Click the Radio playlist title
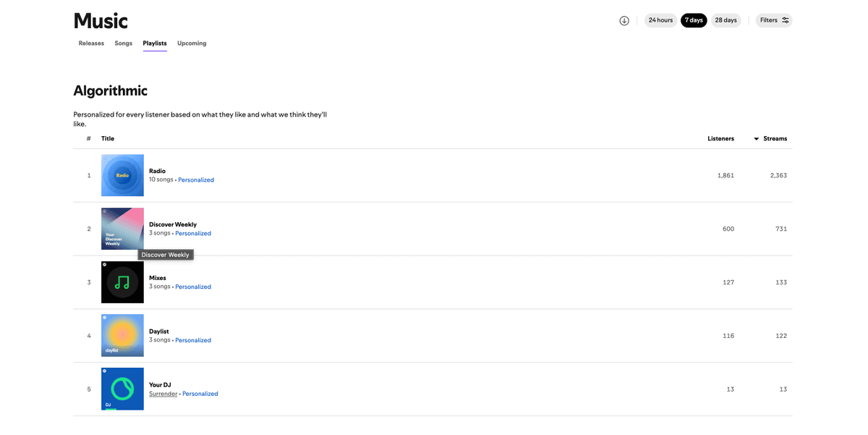 157,171
